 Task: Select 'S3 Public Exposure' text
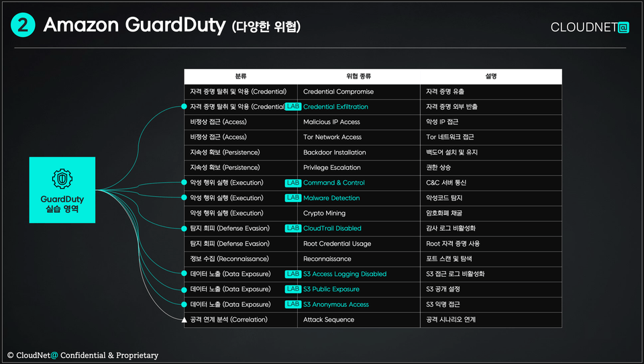click(x=331, y=289)
